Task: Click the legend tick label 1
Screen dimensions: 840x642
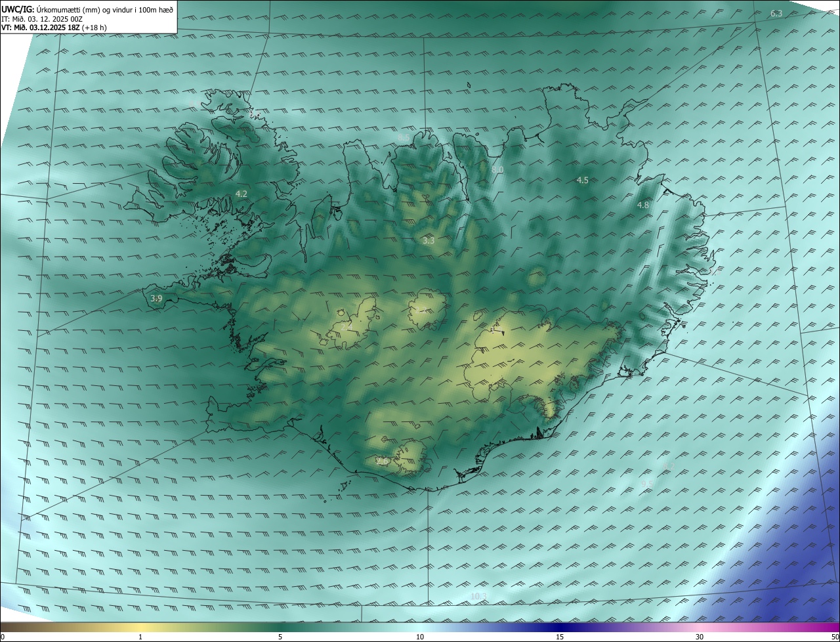Action: pyautogui.click(x=140, y=637)
